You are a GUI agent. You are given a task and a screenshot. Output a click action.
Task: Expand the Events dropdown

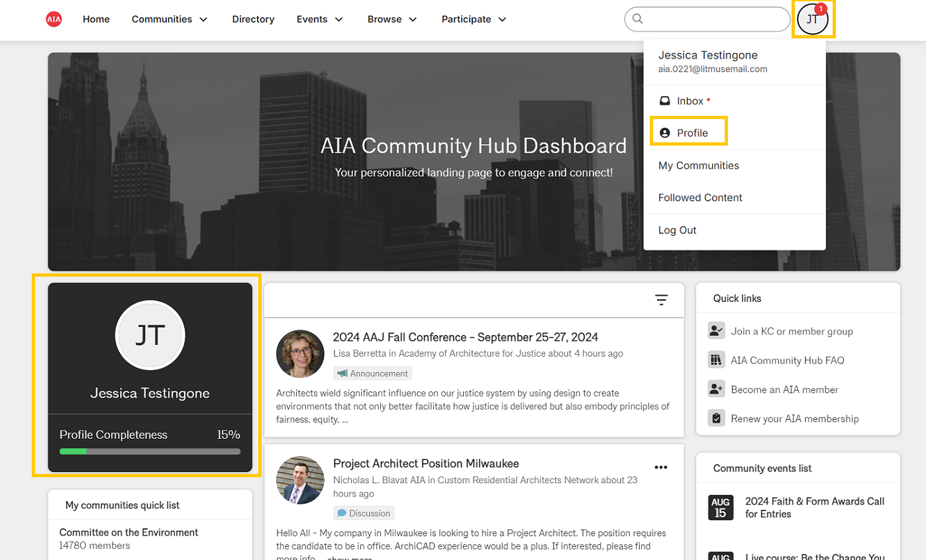click(x=320, y=19)
